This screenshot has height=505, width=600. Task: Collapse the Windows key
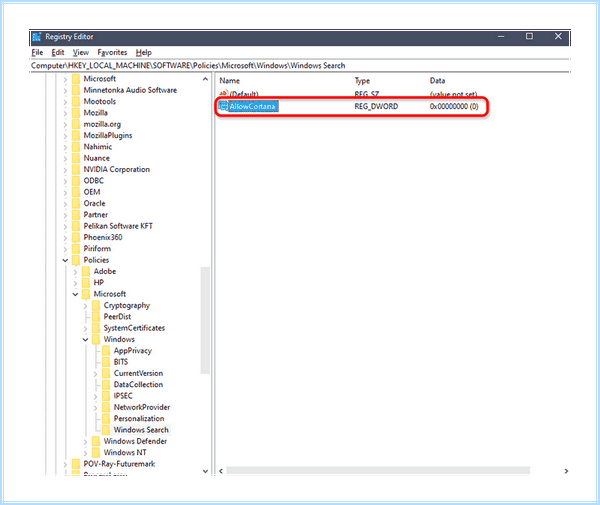[x=85, y=339]
